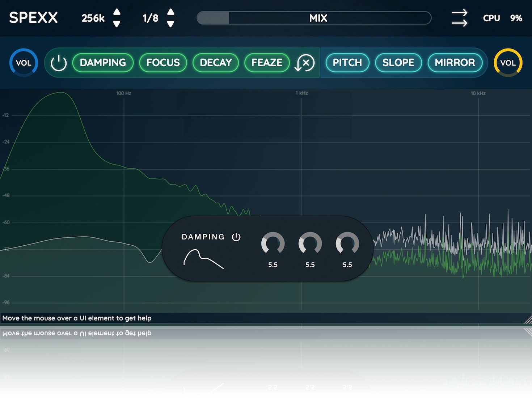
Task: Click the first damping knob showing 5.5
Action: point(273,244)
